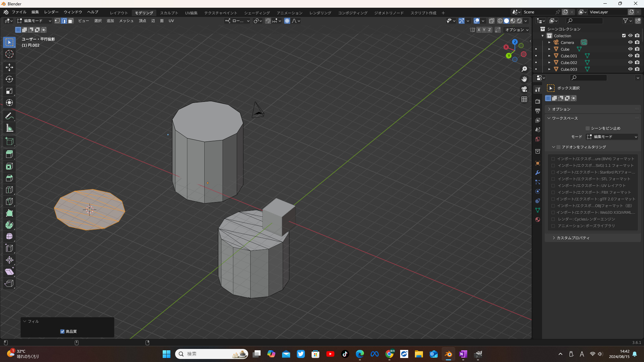Viewport: 644px width, 362px height.
Task: Open the レンダー menu
Action: click(51, 12)
